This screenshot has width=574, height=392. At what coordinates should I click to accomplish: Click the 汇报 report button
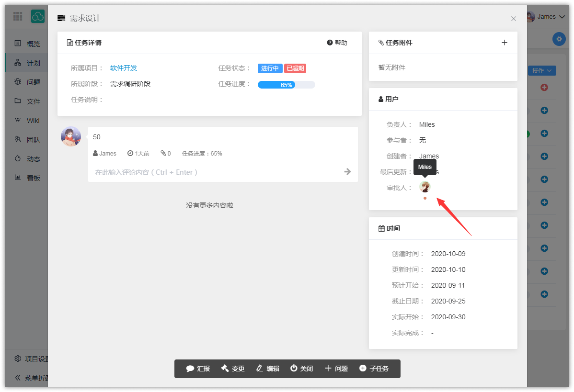pyautogui.click(x=198, y=369)
